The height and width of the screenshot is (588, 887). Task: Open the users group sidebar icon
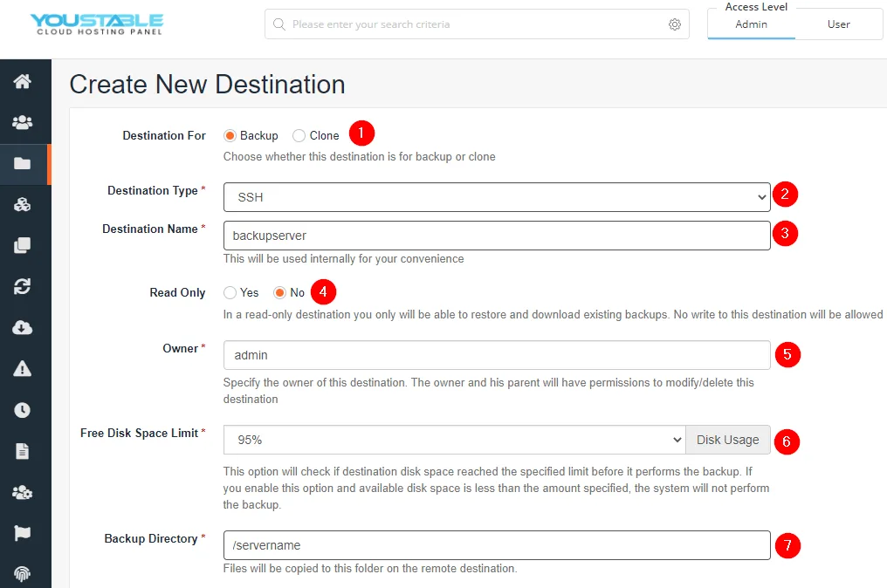[x=22, y=122]
